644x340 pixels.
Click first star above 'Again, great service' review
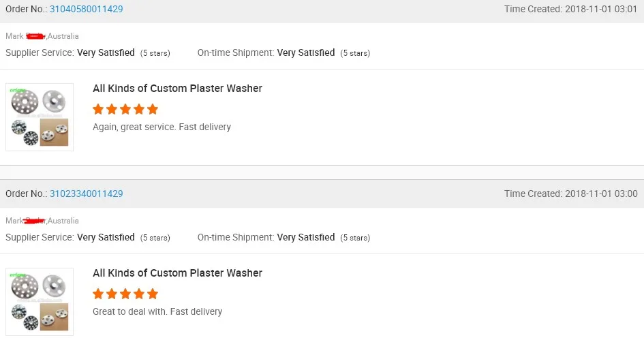point(98,109)
